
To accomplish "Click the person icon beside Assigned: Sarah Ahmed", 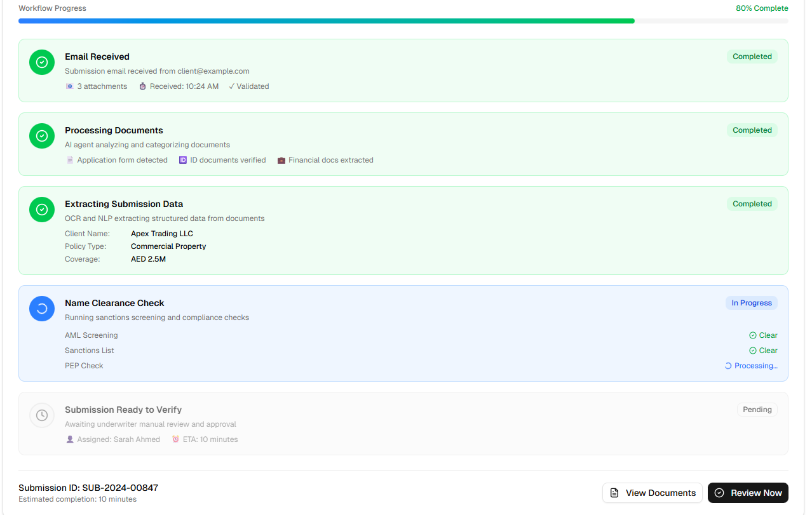I will pos(69,439).
